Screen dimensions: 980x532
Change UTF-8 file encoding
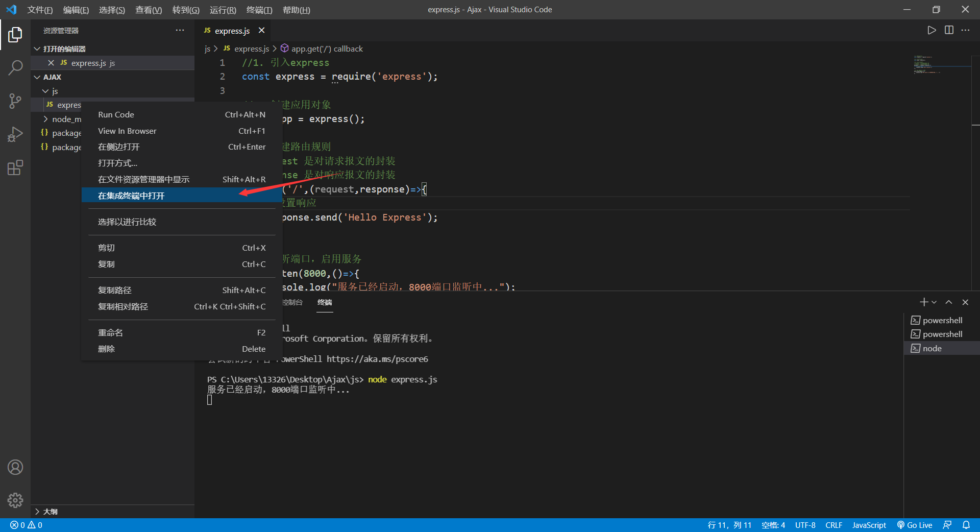coord(805,525)
